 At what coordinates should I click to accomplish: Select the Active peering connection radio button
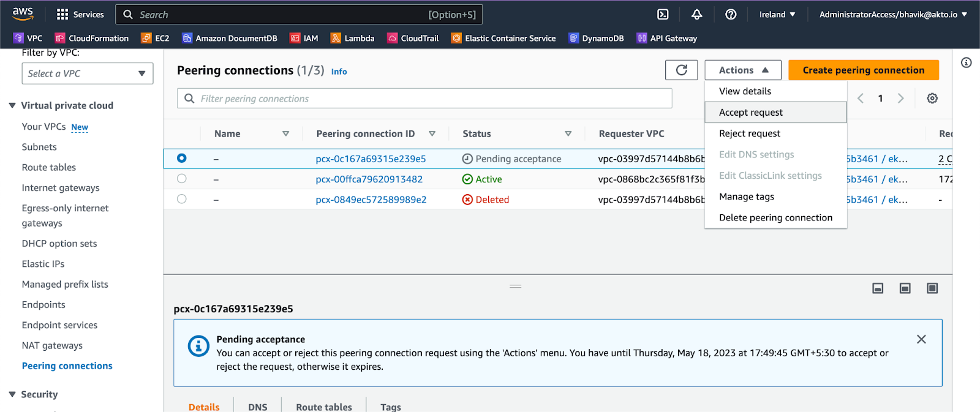182,179
